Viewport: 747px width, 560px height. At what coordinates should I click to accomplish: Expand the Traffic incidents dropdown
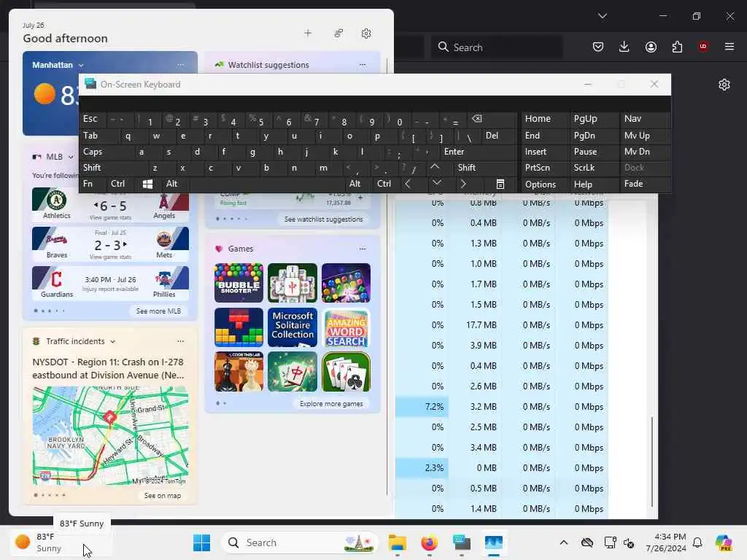[x=113, y=341]
